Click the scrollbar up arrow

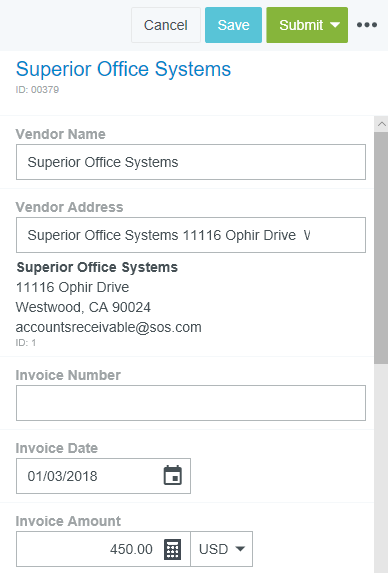(x=381, y=124)
